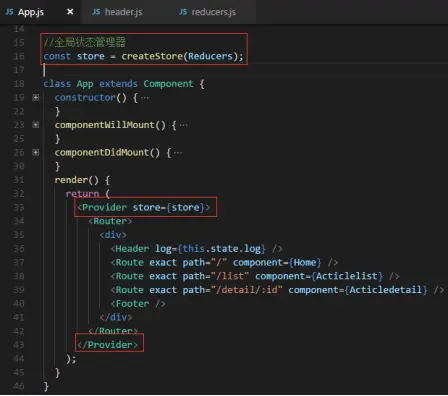Expand the folded constructor() block
Viewport: 448px width, 396px height.
[36, 97]
